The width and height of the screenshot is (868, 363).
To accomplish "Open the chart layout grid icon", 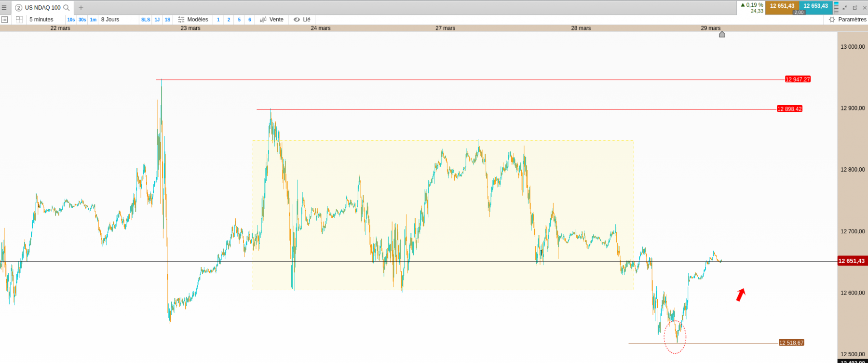I will (x=19, y=20).
